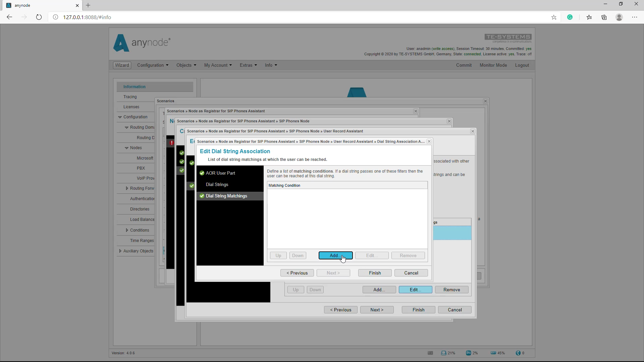
Task: Switch to Monitor Mode
Action: 493,65
